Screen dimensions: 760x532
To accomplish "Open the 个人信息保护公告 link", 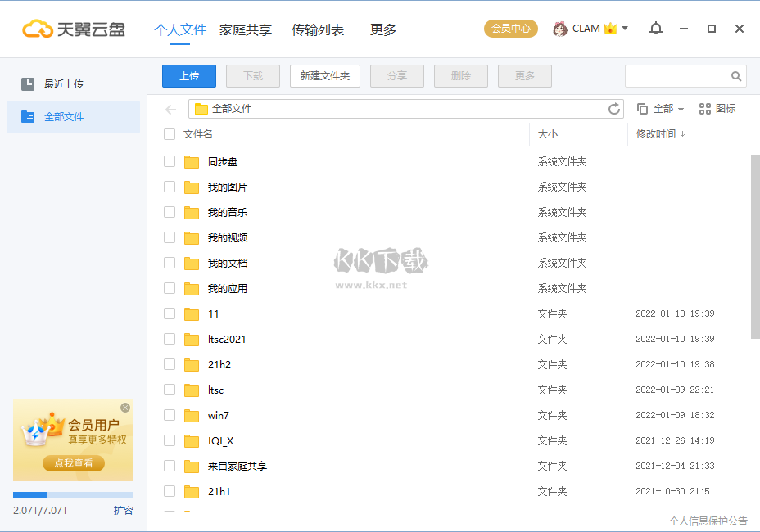I will pyautogui.click(x=708, y=521).
